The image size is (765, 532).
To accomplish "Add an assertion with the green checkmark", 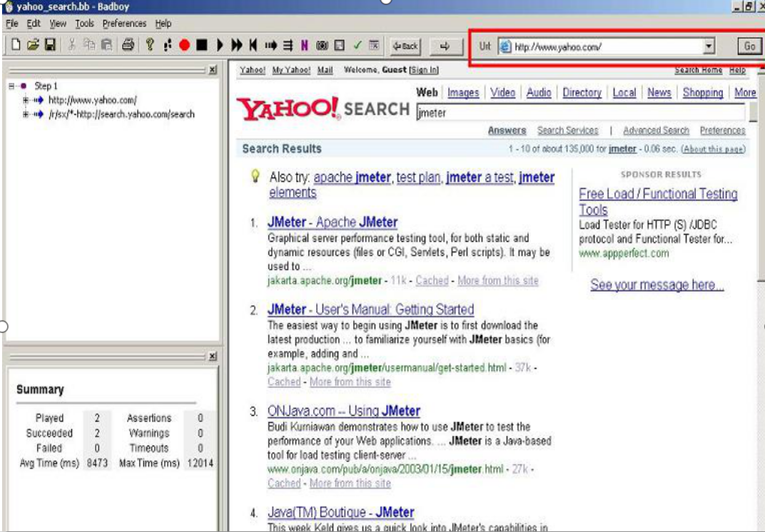I will tap(358, 45).
